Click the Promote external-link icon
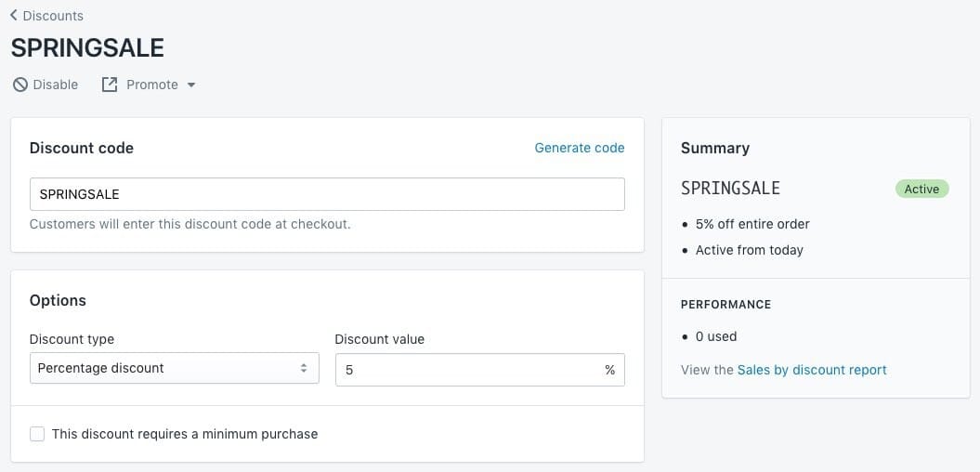Viewport: 980px width, 472px height. coord(110,85)
